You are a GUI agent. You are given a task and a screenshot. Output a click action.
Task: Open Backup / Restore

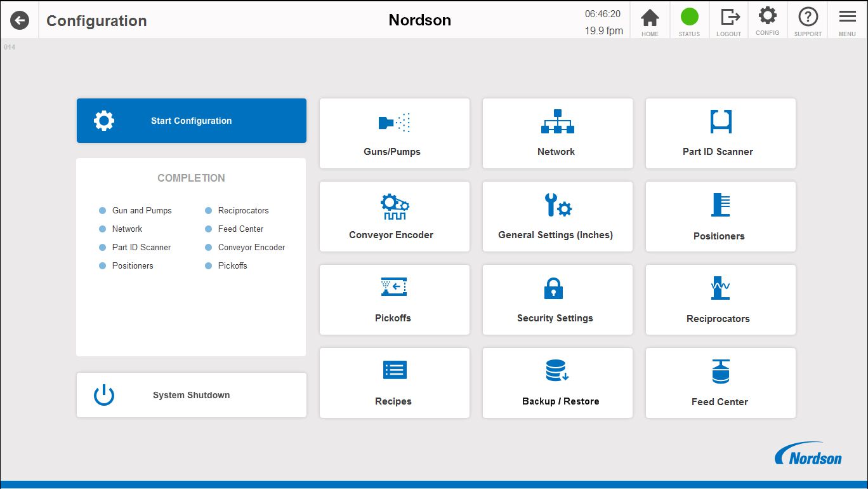pos(557,383)
